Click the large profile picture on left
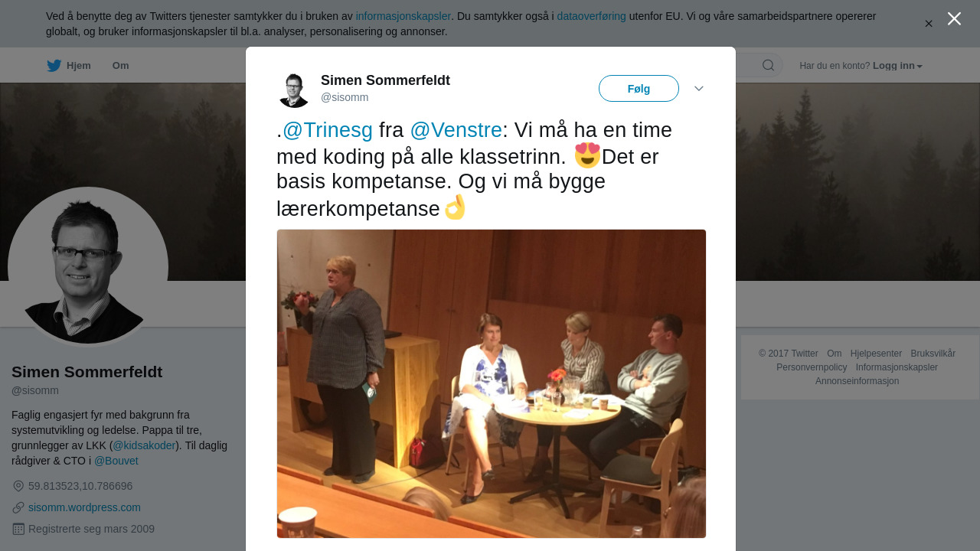980x551 pixels. pyautogui.click(x=88, y=267)
